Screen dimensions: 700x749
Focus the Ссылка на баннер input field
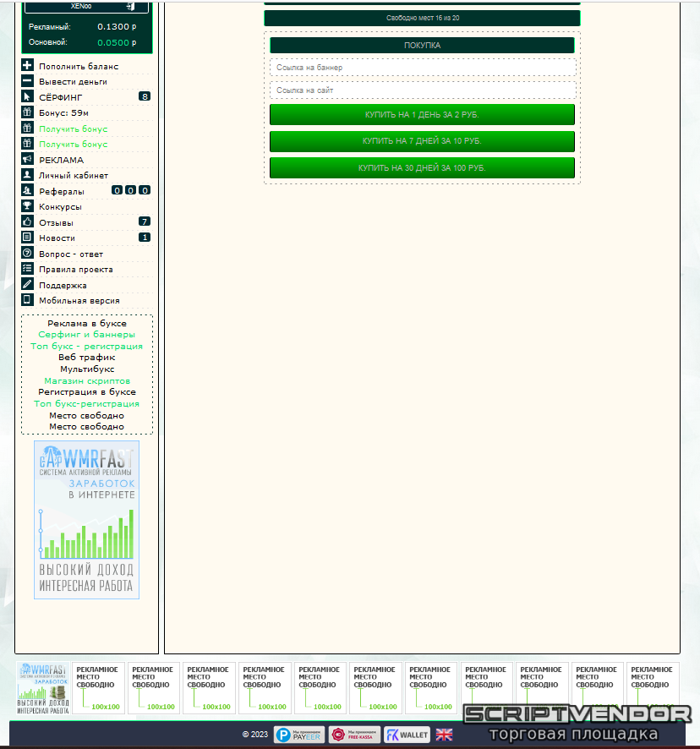(x=422, y=68)
